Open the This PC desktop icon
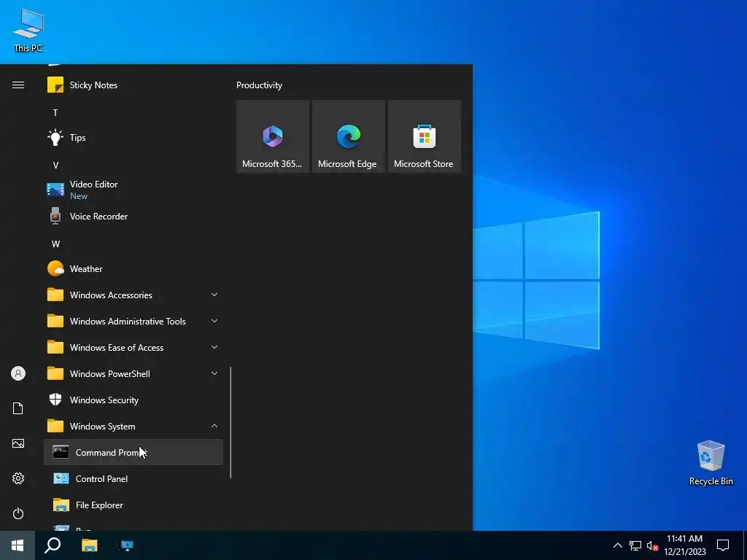The width and height of the screenshot is (747, 560). 28,31
